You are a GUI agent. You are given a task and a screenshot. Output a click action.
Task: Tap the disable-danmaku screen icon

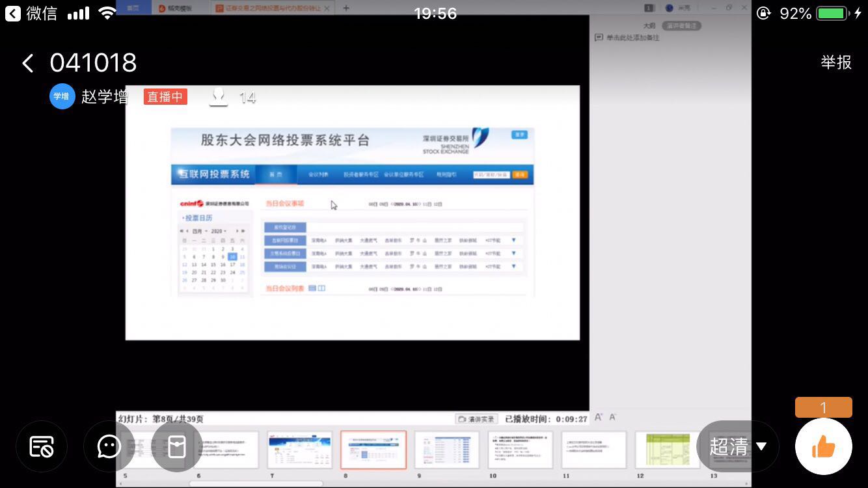(x=42, y=446)
